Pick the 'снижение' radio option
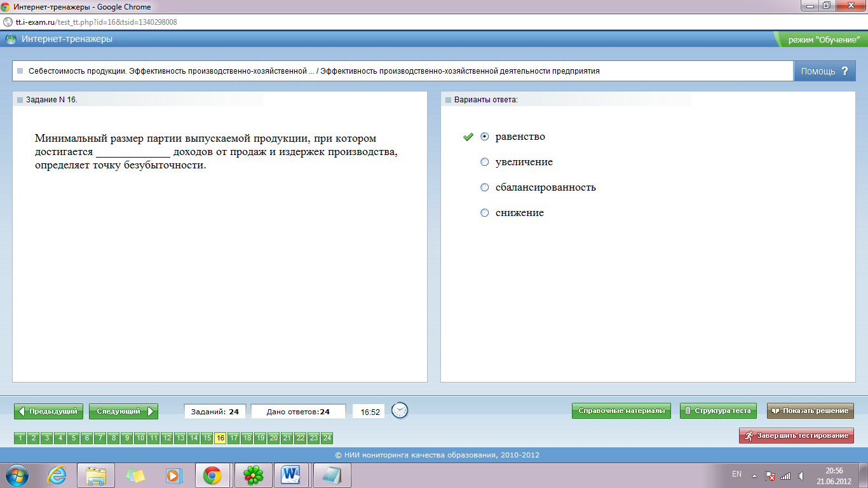The image size is (868, 488). (485, 213)
